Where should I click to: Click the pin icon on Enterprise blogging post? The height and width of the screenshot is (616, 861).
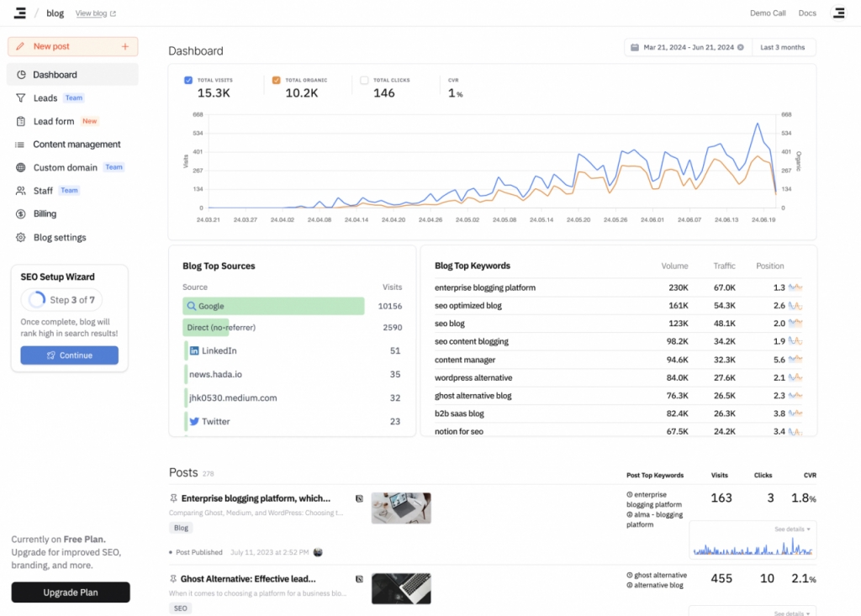pos(173,498)
